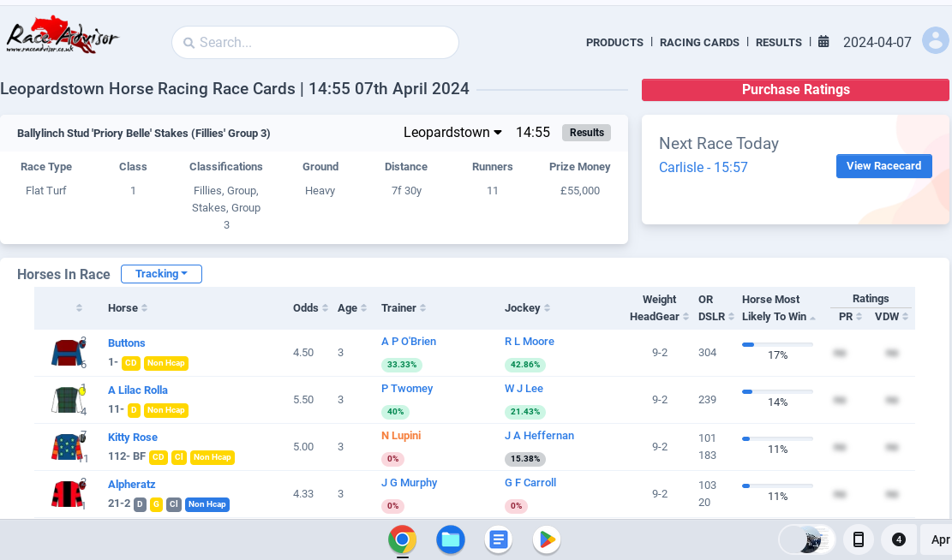Viewport: 952px width, 560px height.
Task: Expand the Tracking dropdown
Action: pos(161,274)
